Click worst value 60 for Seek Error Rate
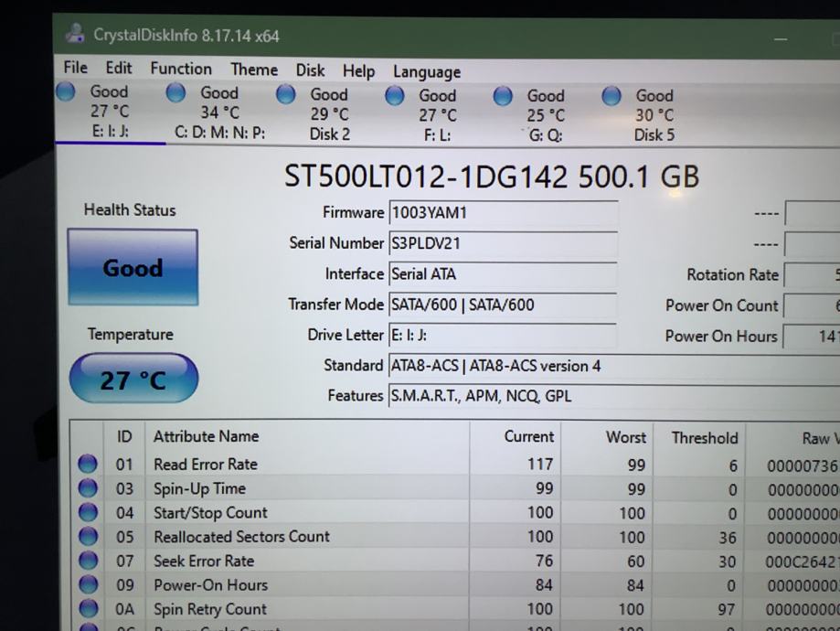The image size is (840, 631). pyautogui.click(x=636, y=561)
